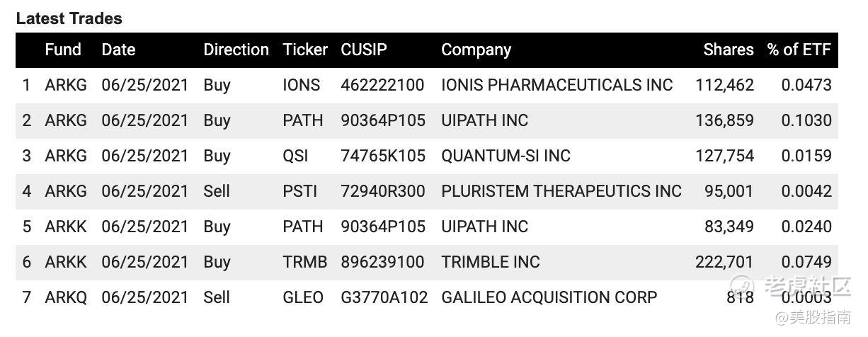
Task: Select the Direction column header
Action: coord(236,50)
